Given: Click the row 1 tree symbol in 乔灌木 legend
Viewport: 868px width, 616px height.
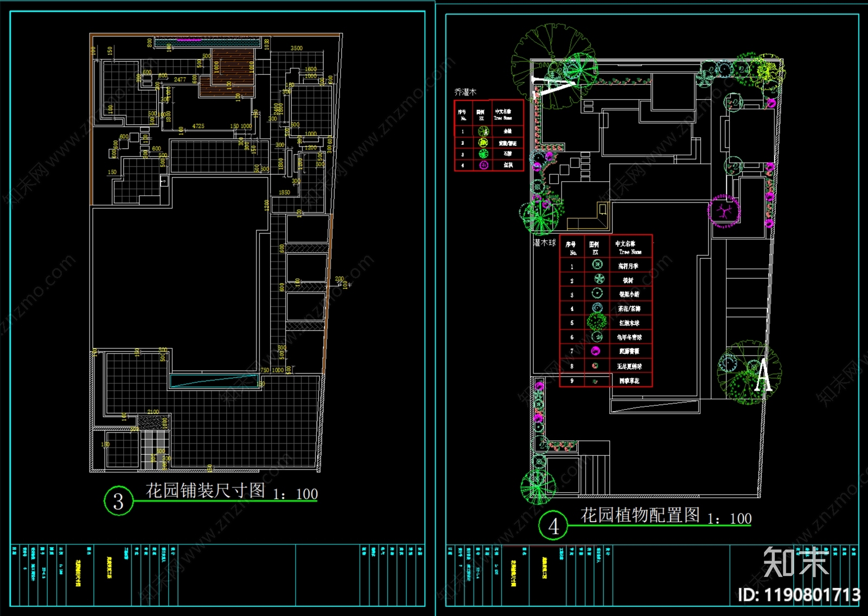Looking at the screenshot, I should [x=483, y=131].
